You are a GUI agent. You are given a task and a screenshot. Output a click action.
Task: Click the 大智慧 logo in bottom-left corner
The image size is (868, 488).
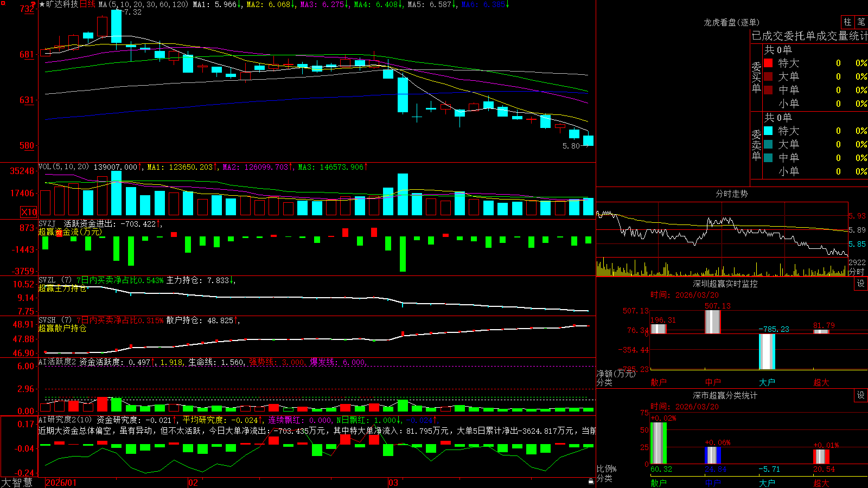click(x=17, y=483)
